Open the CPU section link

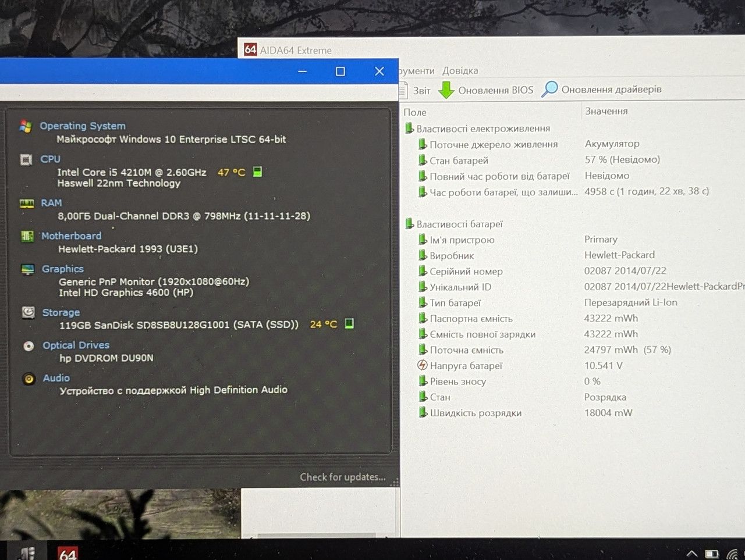[51, 159]
